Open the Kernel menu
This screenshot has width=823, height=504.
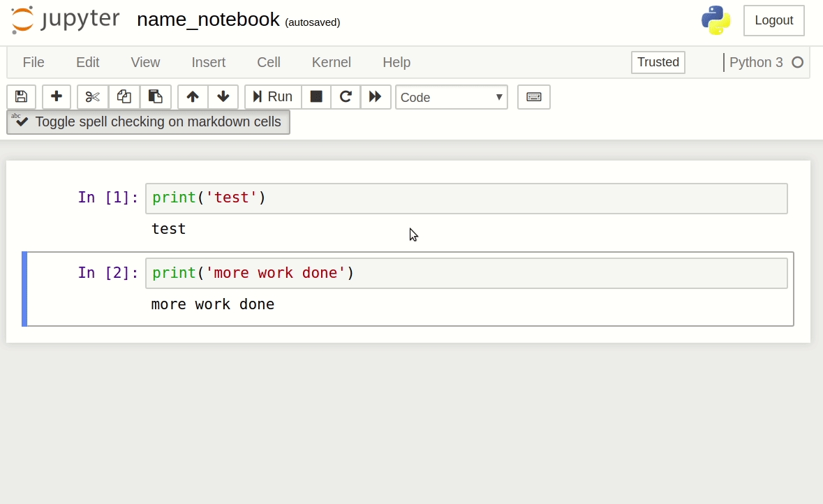331,62
